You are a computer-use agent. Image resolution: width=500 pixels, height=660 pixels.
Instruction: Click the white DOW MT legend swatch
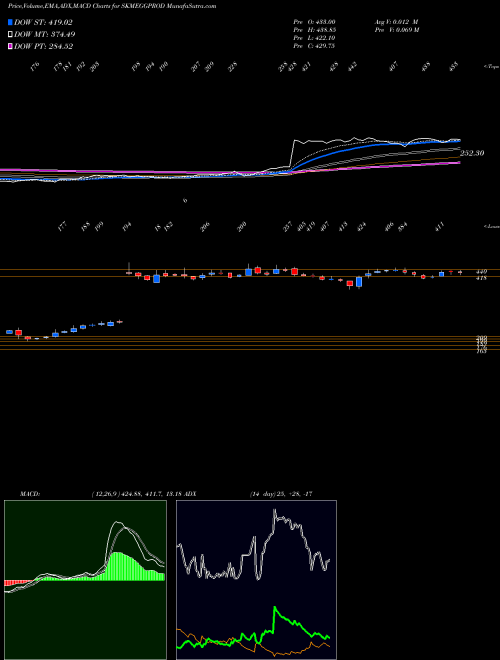(x=10, y=35)
